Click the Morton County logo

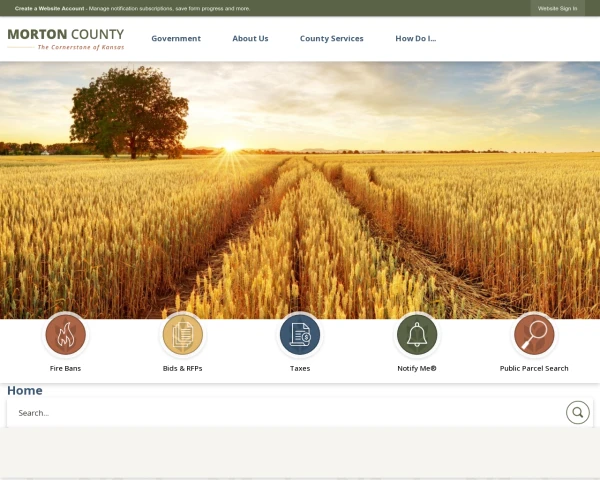[66, 39]
